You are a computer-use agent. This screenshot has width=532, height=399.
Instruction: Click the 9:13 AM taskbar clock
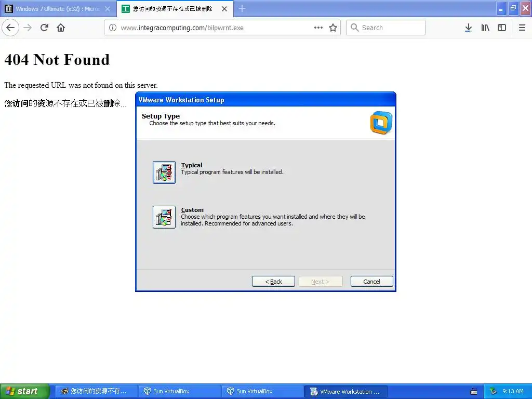point(513,392)
